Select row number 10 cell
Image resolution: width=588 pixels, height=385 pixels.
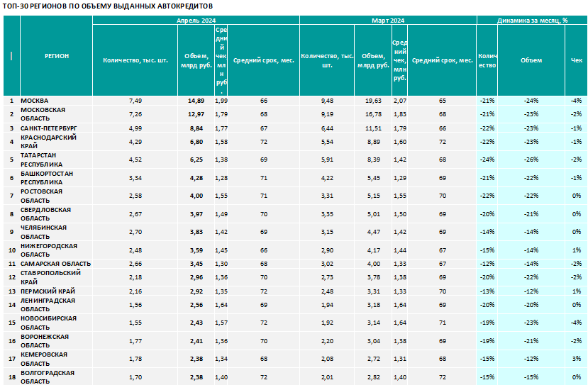tap(12, 250)
